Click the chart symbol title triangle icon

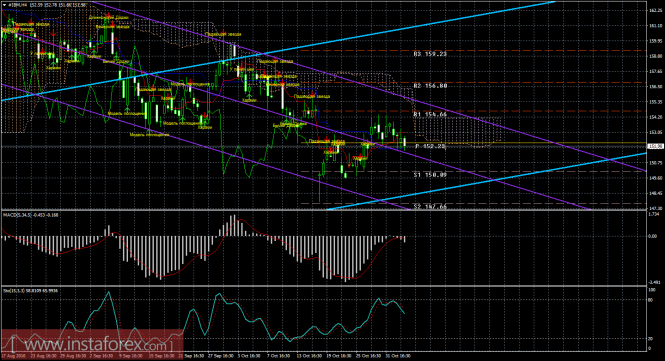click(x=4, y=5)
